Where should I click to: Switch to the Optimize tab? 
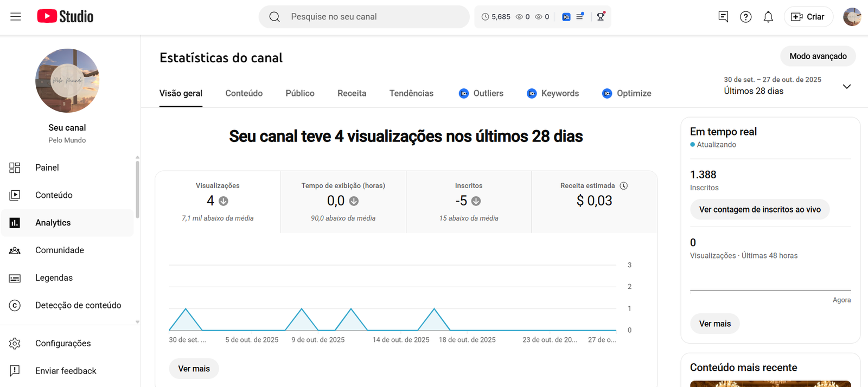click(x=627, y=93)
